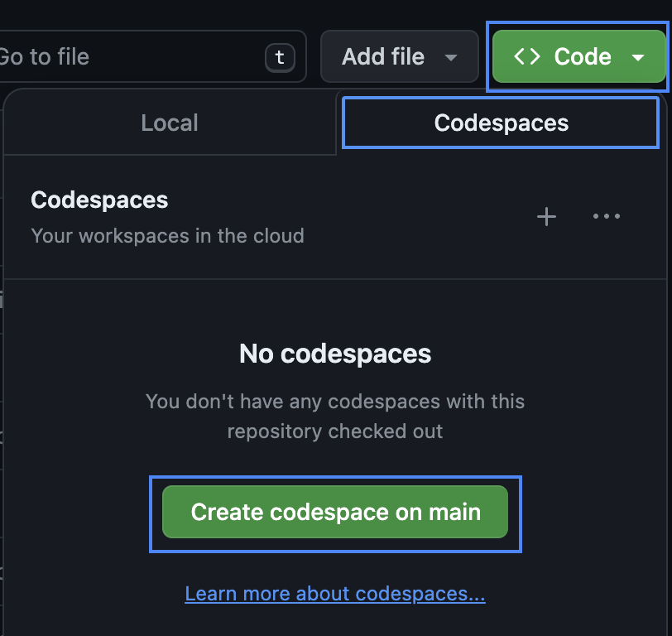Open Learn more about codespaces link
The image size is (672, 636).
pyautogui.click(x=335, y=594)
